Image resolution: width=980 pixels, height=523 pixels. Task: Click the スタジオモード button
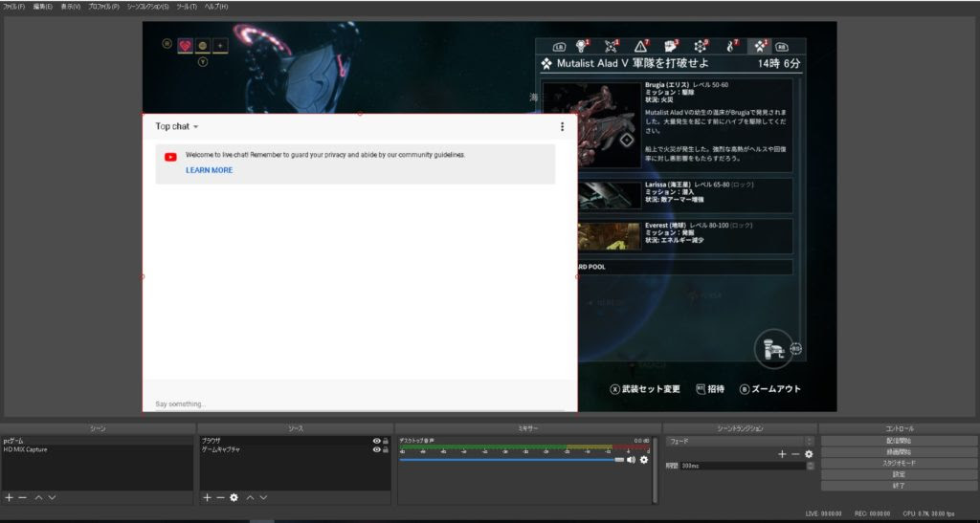coord(899,464)
